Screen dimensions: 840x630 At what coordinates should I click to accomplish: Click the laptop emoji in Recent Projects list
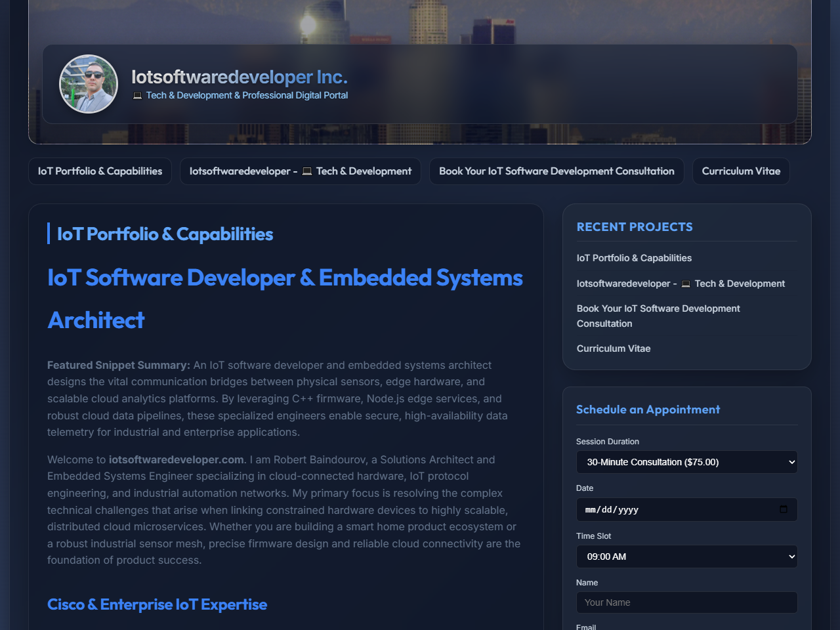pos(686,283)
